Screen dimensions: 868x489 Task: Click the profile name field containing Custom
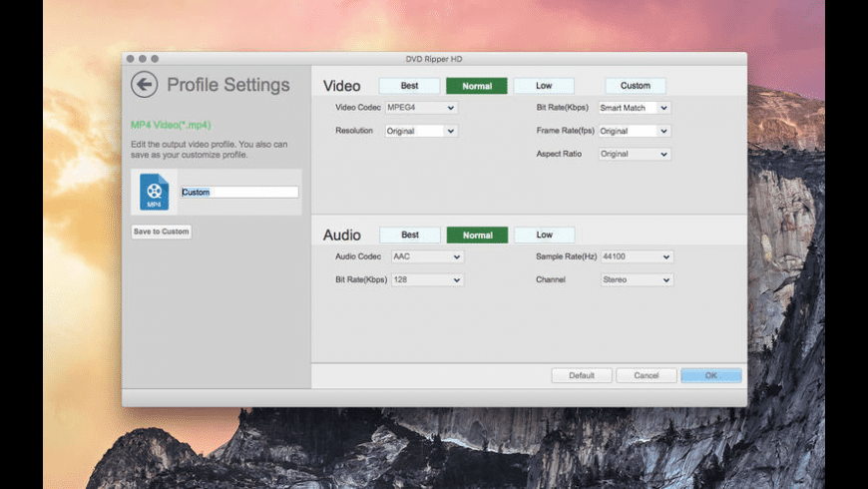tap(239, 193)
